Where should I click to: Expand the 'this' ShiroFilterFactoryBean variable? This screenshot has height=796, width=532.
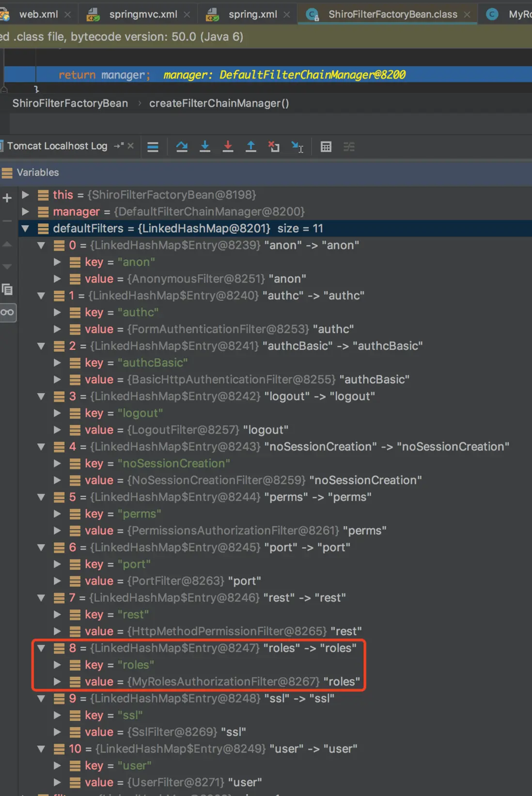pos(25,195)
